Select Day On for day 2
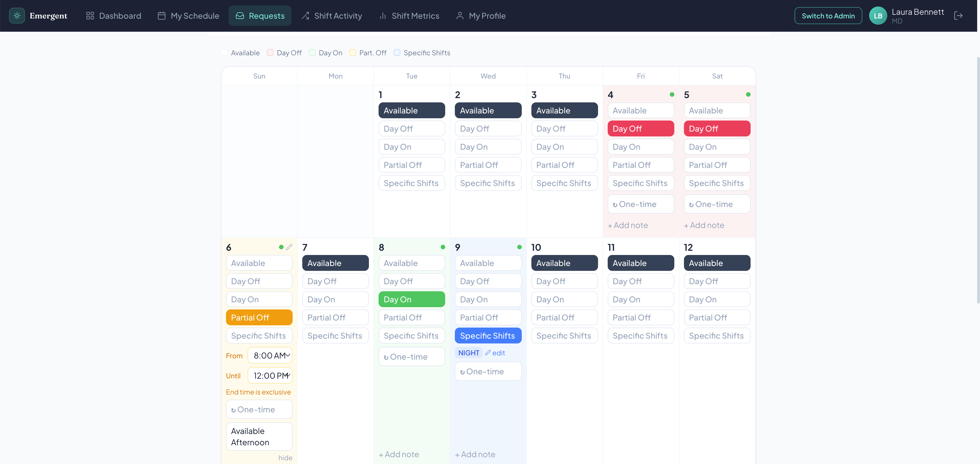 pyautogui.click(x=488, y=147)
